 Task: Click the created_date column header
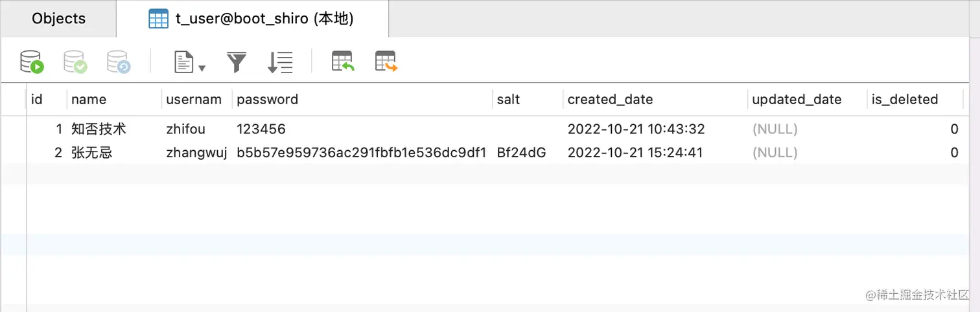655,100
